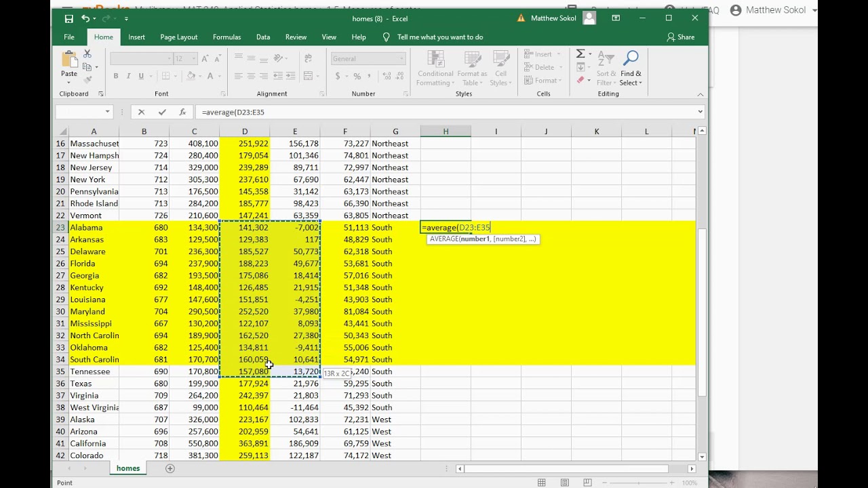Open the Conditional Formatting menu
The height and width of the screenshot is (488, 868).
pos(435,68)
